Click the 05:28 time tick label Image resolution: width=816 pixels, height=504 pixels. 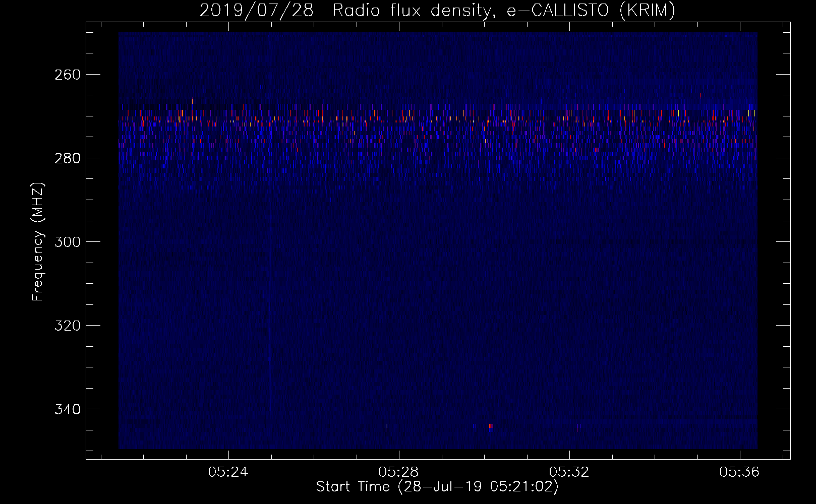pos(399,472)
